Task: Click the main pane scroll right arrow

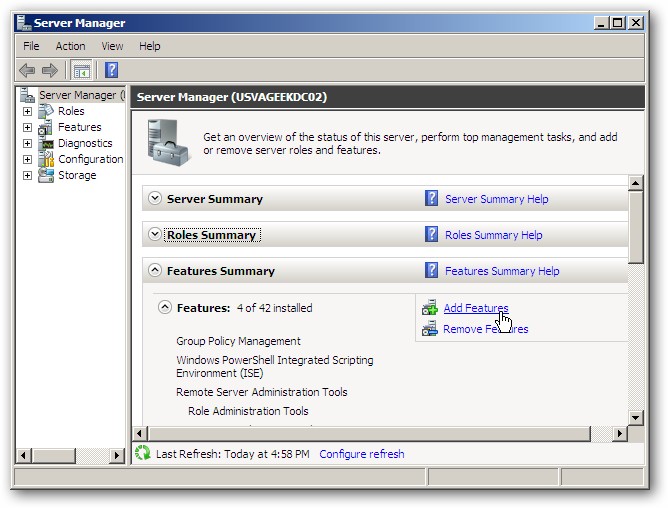Action: (620, 434)
